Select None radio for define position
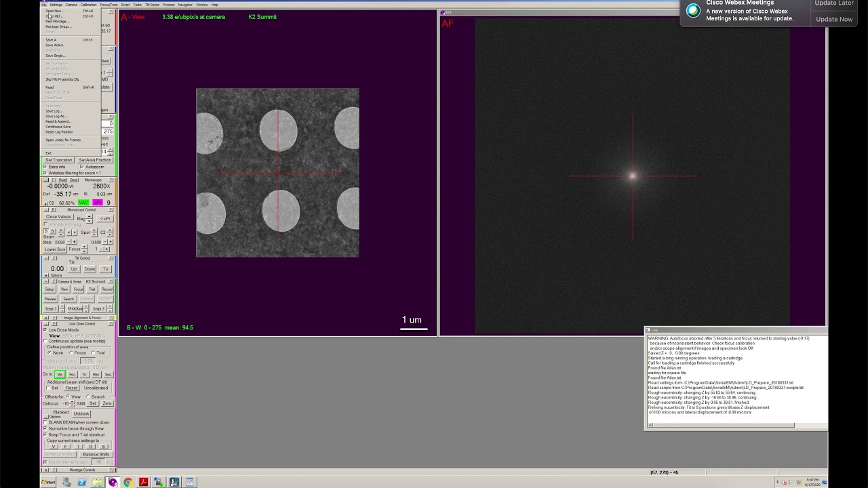 pyautogui.click(x=50, y=352)
